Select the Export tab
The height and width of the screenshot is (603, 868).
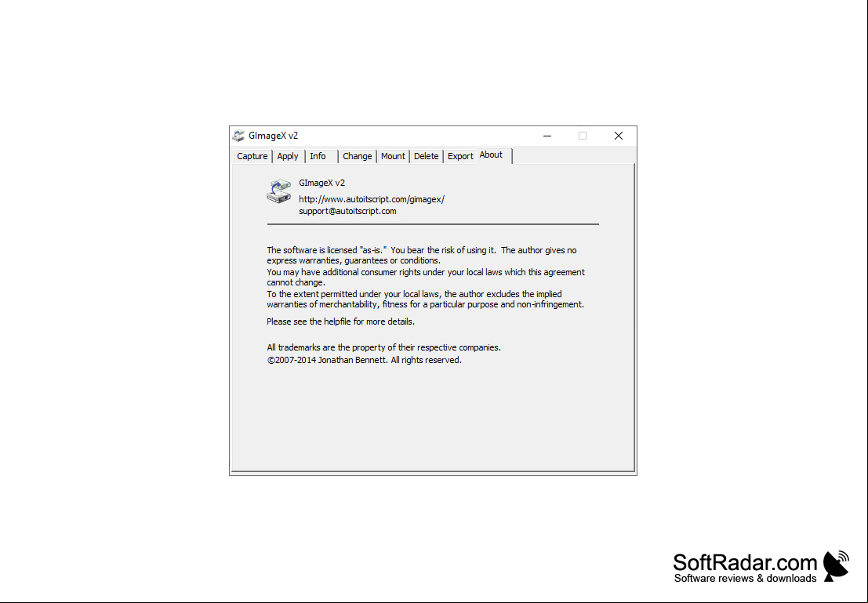pos(460,156)
